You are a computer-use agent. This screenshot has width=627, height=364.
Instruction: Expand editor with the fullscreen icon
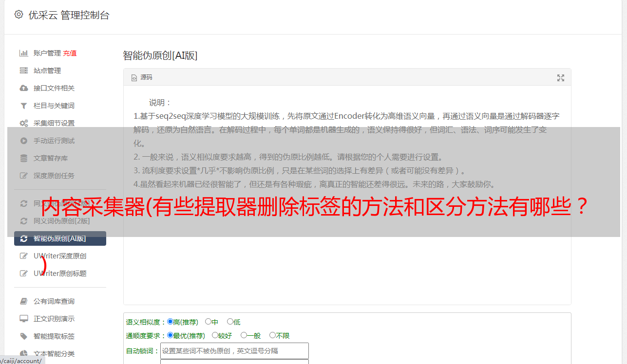(561, 78)
